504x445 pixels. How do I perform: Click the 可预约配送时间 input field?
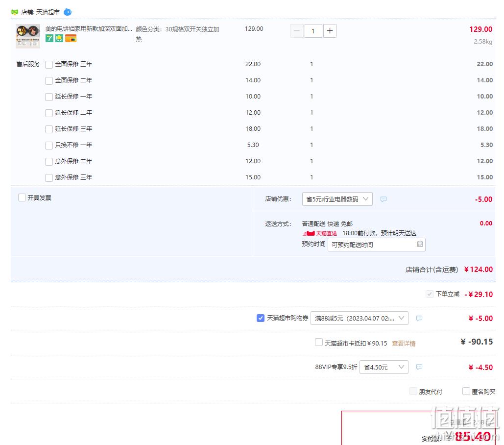click(x=376, y=245)
